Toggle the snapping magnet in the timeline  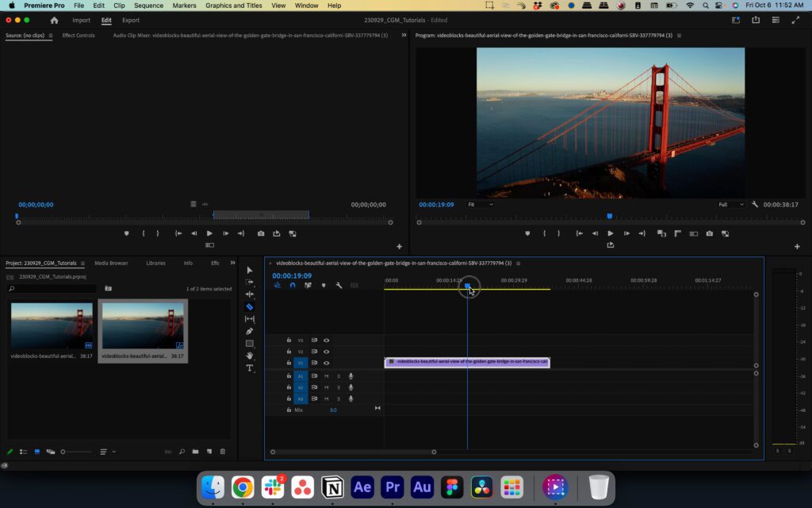click(x=293, y=286)
